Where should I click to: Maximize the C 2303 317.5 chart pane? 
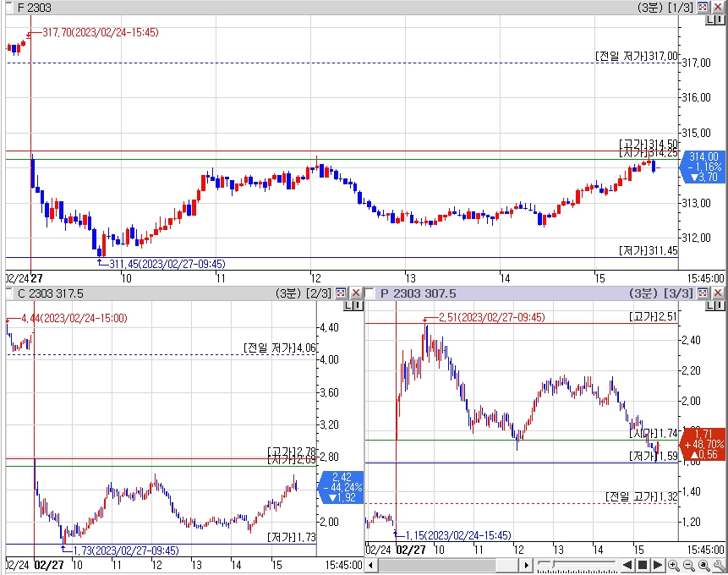(341, 293)
